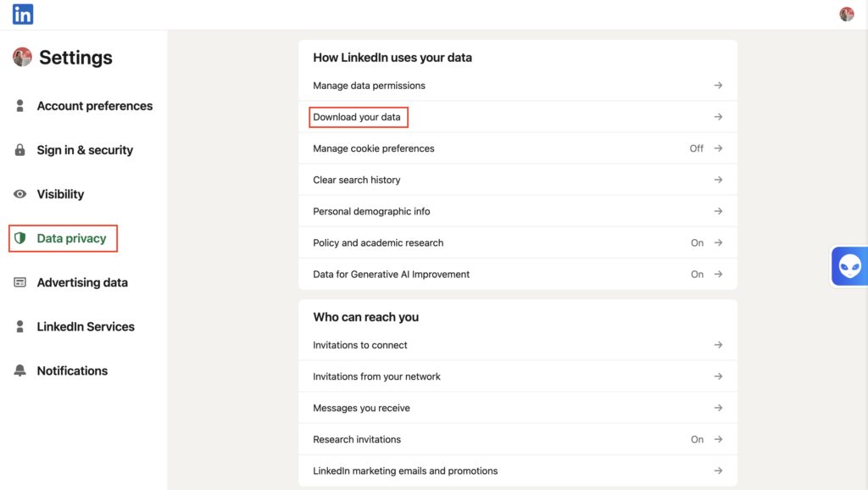
Task: Click the shield icon beside Data privacy
Action: (x=20, y=238)
